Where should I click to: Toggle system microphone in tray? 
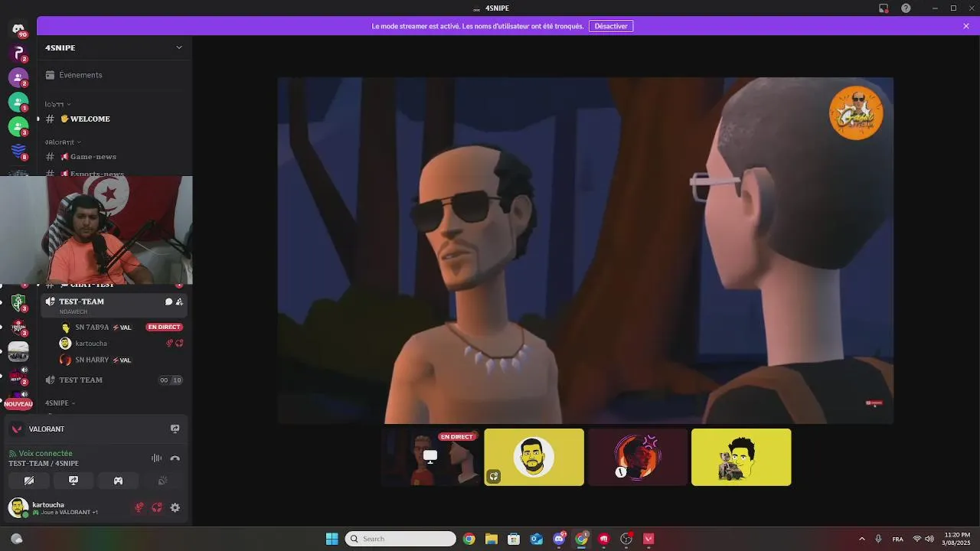878,539
